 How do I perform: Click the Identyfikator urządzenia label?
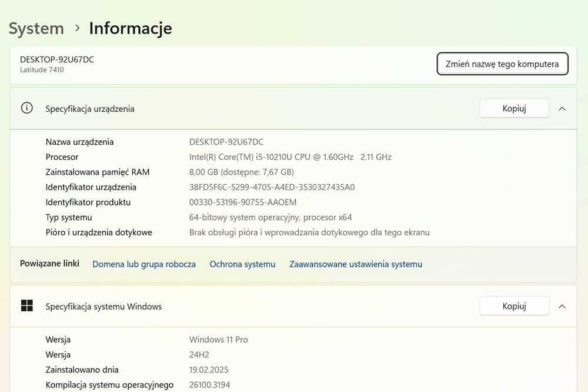click(91, 187)
